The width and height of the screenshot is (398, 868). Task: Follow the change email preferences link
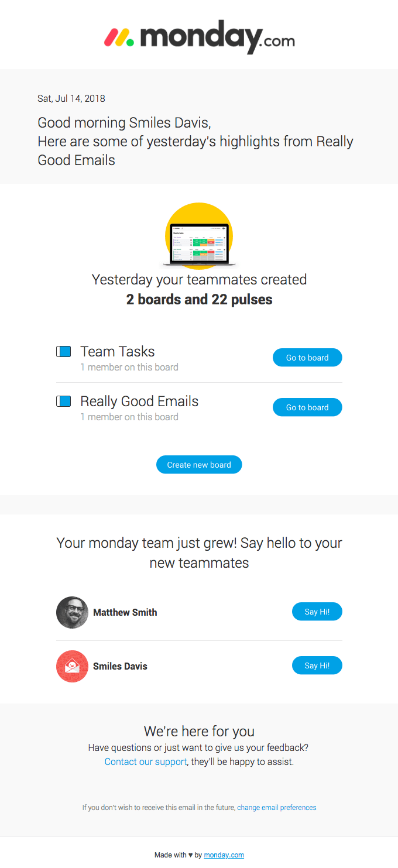[x=276, y=808]
